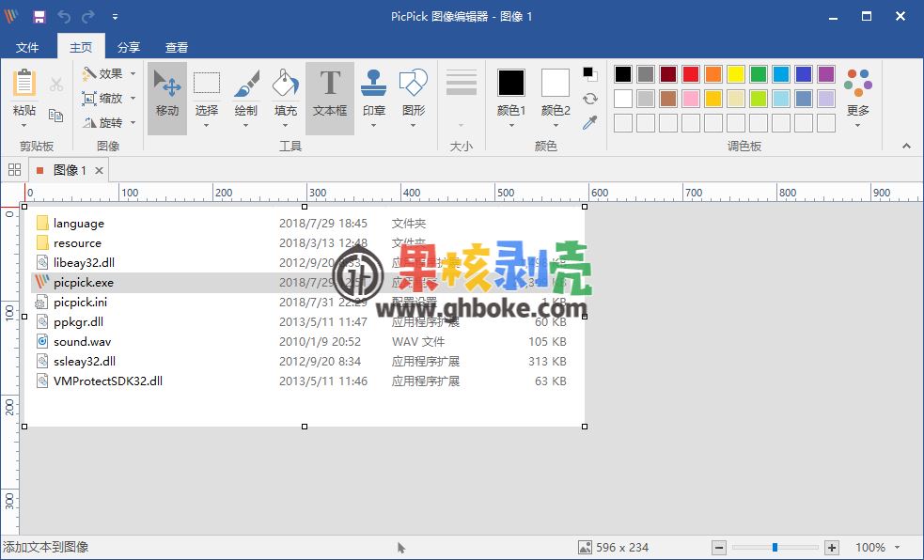Click the zoom out minus button
Image resolution: width=924 pixels, height=560 pixels.
pos(719,548)
